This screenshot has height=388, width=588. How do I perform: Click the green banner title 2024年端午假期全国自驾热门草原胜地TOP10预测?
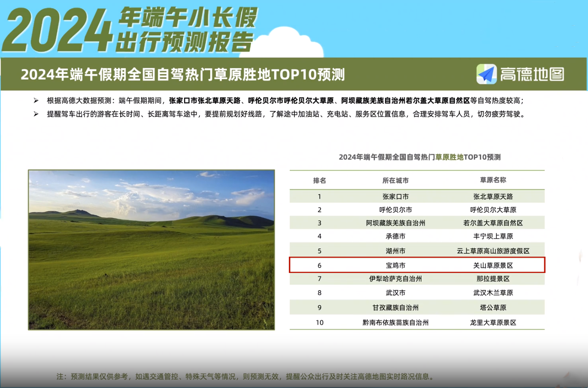point(183,75)
